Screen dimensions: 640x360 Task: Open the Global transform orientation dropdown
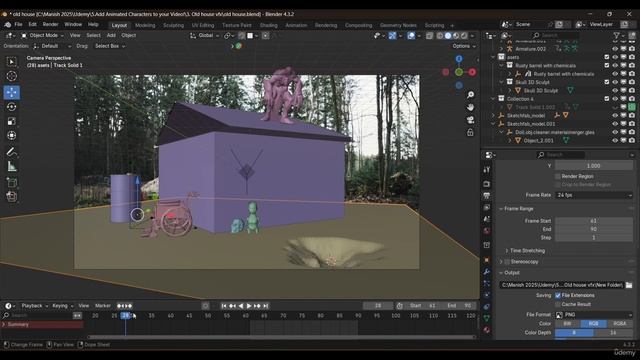click(204, 36)
